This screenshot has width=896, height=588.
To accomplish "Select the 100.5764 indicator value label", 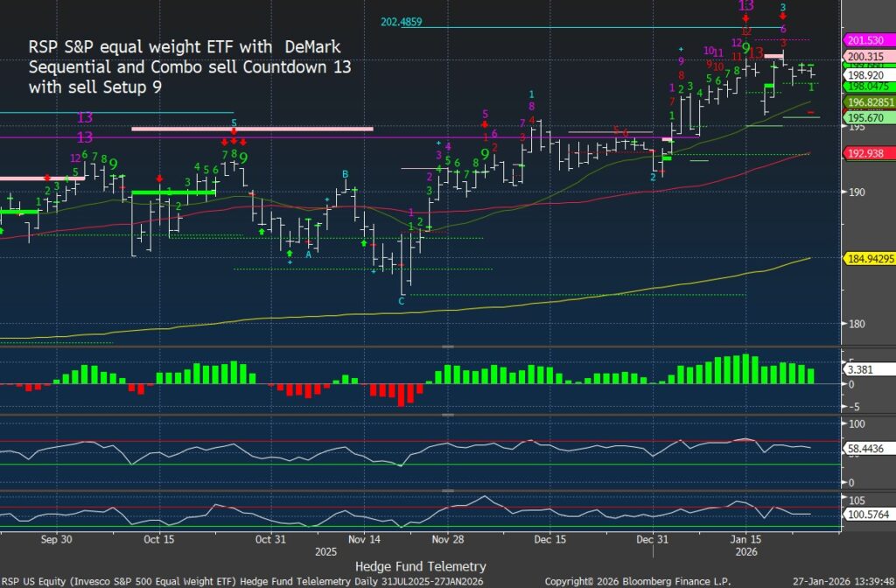I will [864, 514].
